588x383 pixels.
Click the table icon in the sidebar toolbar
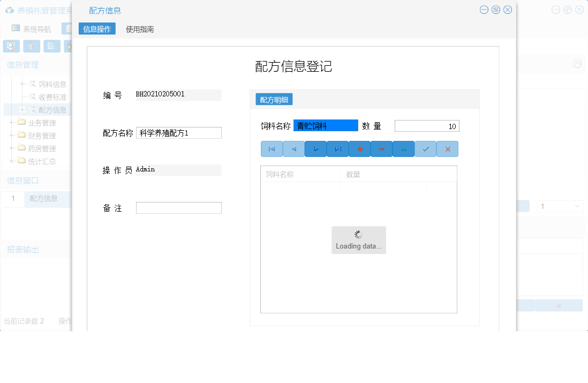pos(31,46)
